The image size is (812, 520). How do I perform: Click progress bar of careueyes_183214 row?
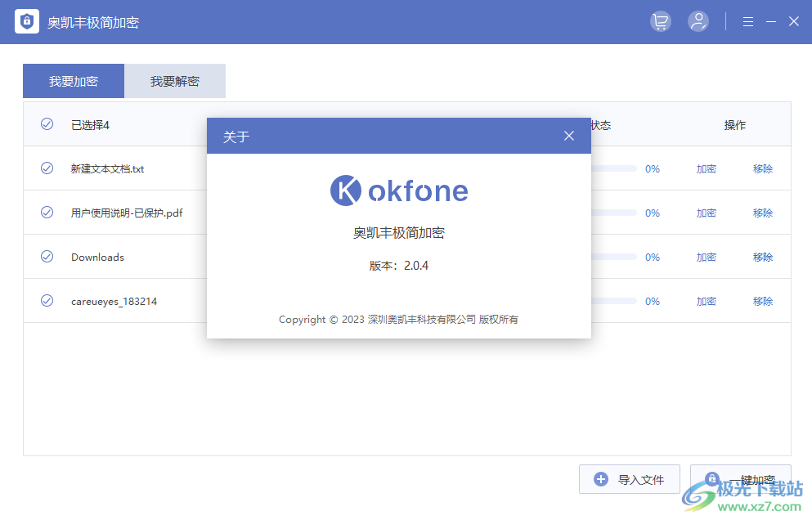tap(613, 300)
